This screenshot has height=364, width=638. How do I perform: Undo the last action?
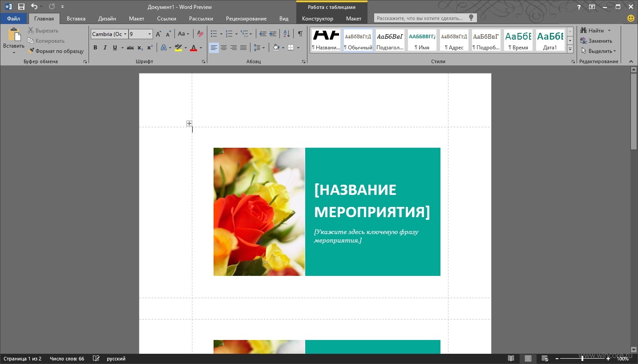[x=34, y=7]
